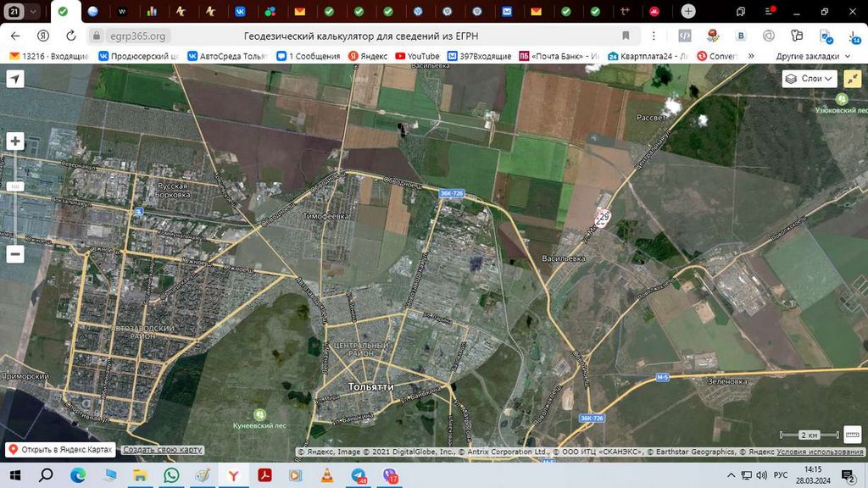Image resolution: width=868 pixels, height=488 pixels.
Task: Open the Слои layers dropdown
Action: pyautogui.click(x=810, y=79)
